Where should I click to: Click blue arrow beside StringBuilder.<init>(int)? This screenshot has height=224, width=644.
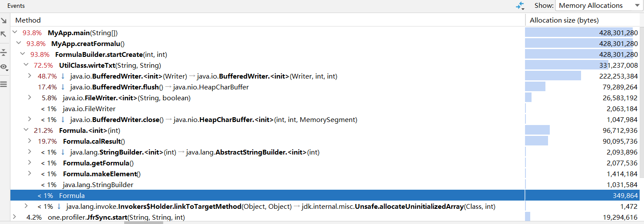[x=63, y=152]
